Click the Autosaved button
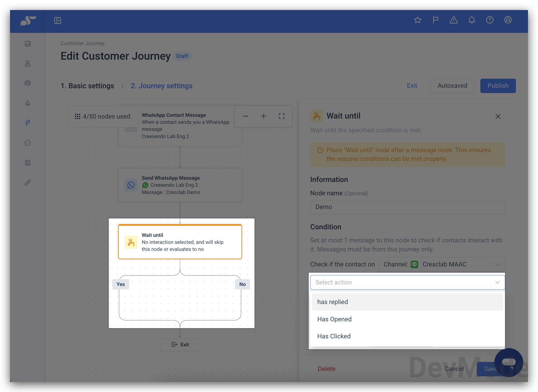 tap(452, 86)
